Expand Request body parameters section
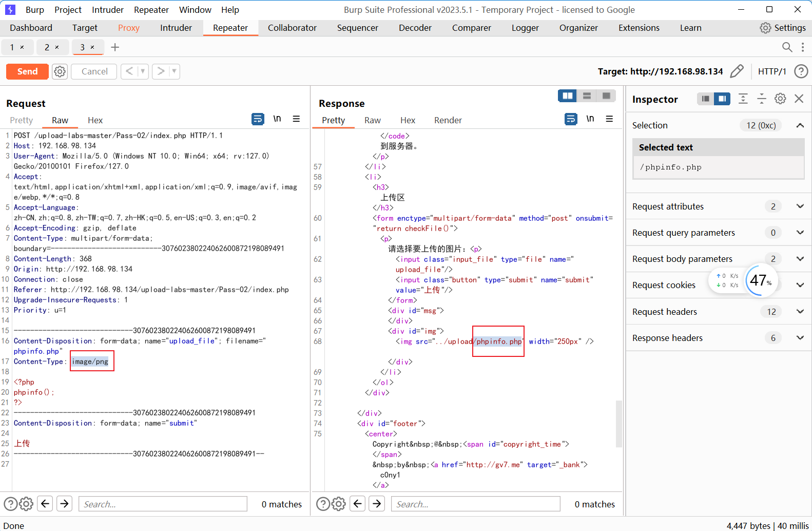 (x=800, y=259)
